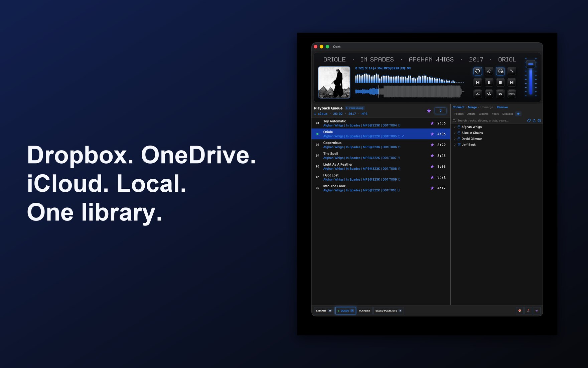This screenshot has height=368, width=588.
Task: Open the QUEUE tab
Action: tap(345, 311)
